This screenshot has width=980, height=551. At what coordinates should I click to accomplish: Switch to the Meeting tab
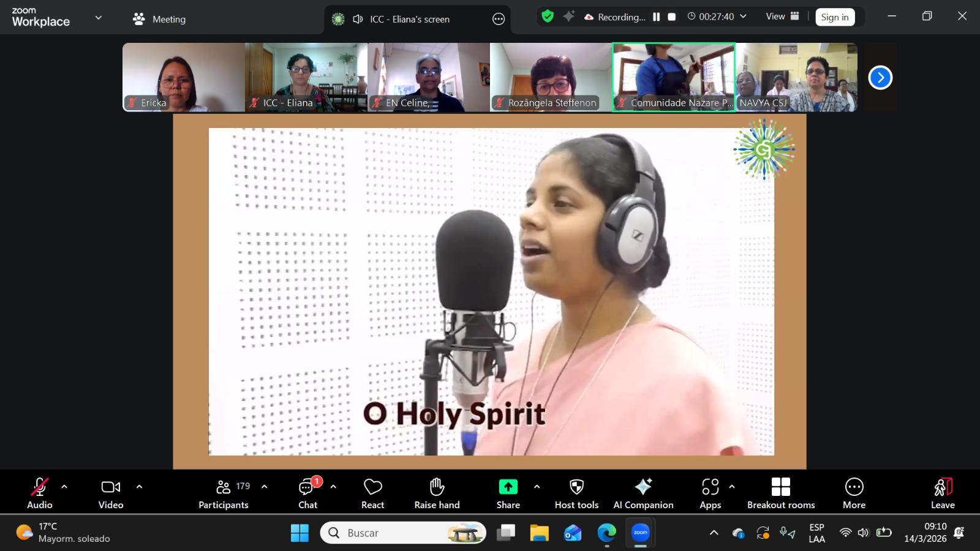click(x=159, y=19)
